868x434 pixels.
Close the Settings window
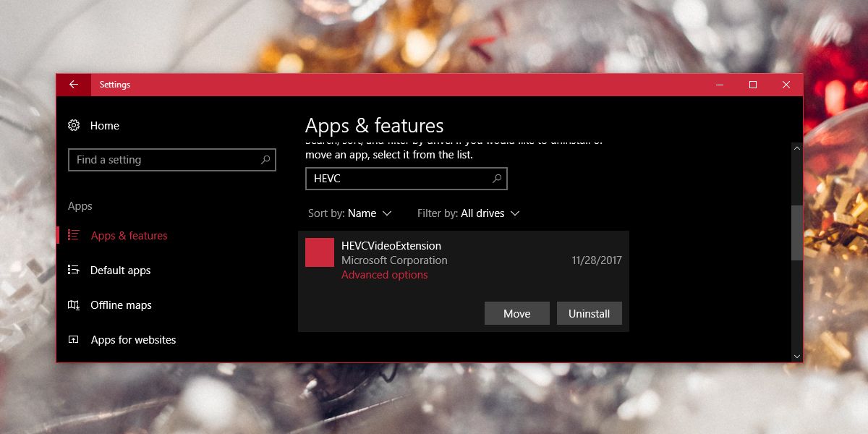786,85
